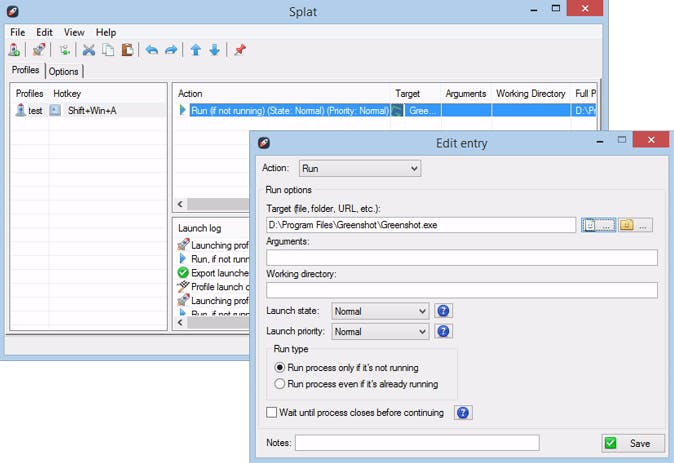This screenshot has height=463, width=674.
Task: Click the Profiles column header in list
Action: tap(30, 94)
